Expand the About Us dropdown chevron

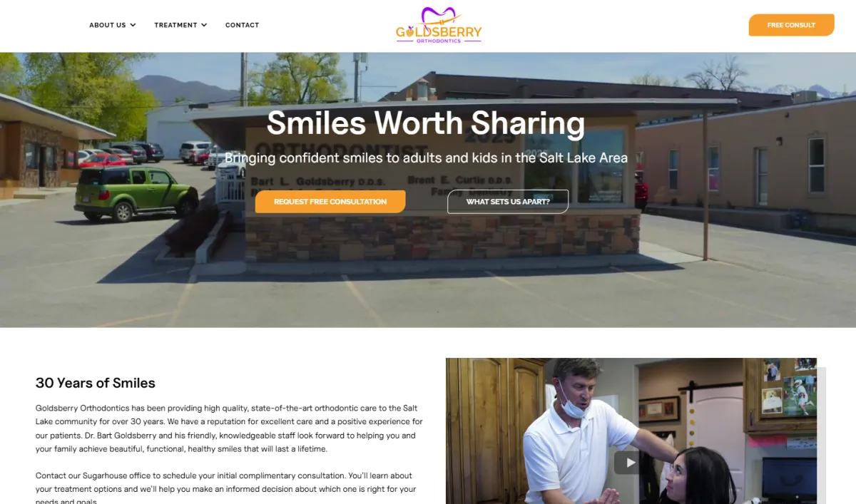point(133,25)
